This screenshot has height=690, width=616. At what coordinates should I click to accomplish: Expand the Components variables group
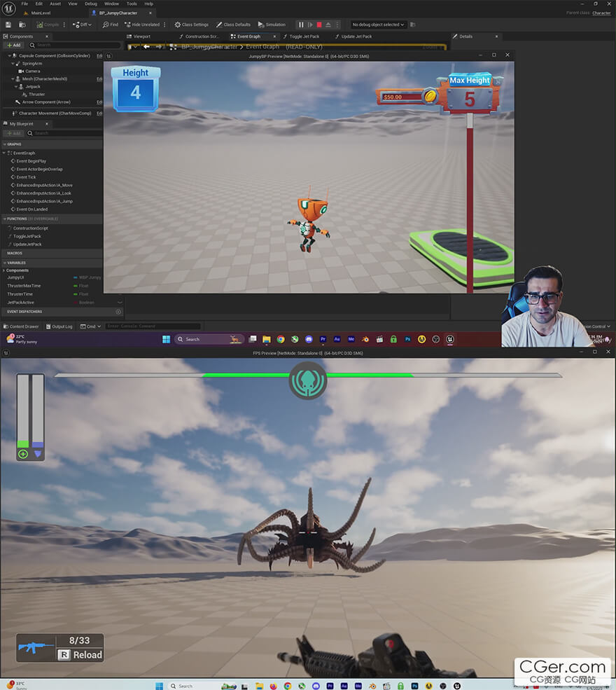click(x=4, y=270)
